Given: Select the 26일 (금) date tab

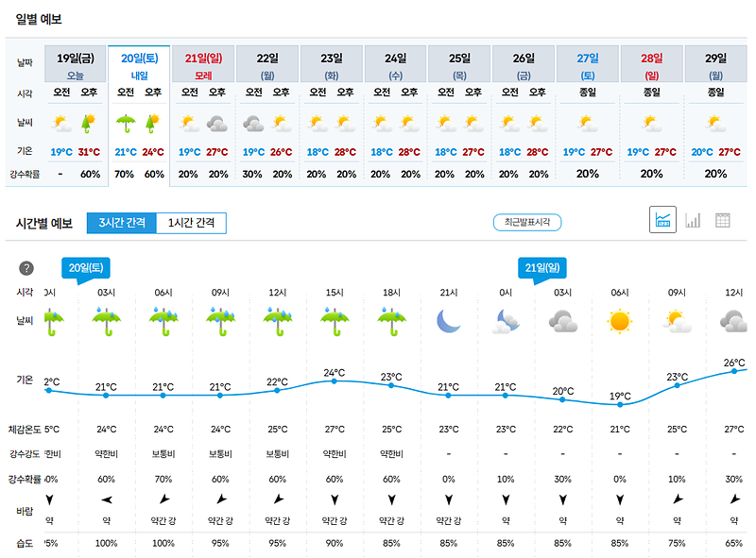Looking at the screenshot, I should point(524,64).
